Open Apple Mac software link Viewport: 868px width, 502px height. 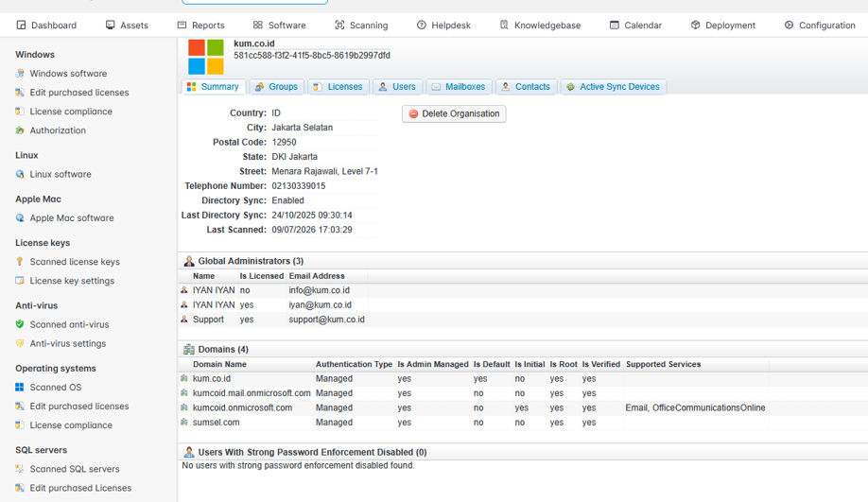click(72, 217)
